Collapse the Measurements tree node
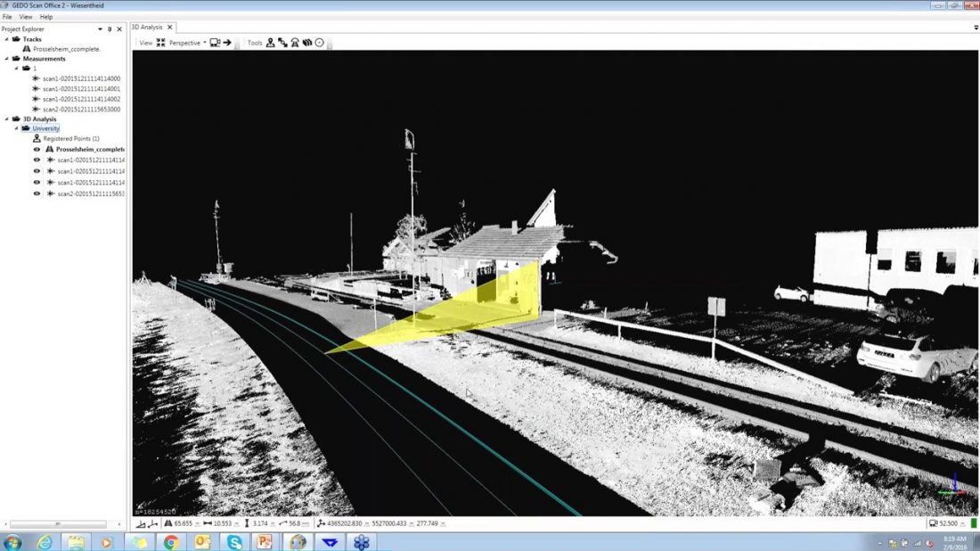Image resolution: width=980 pixels, height=551 pixels. point(5,58)
